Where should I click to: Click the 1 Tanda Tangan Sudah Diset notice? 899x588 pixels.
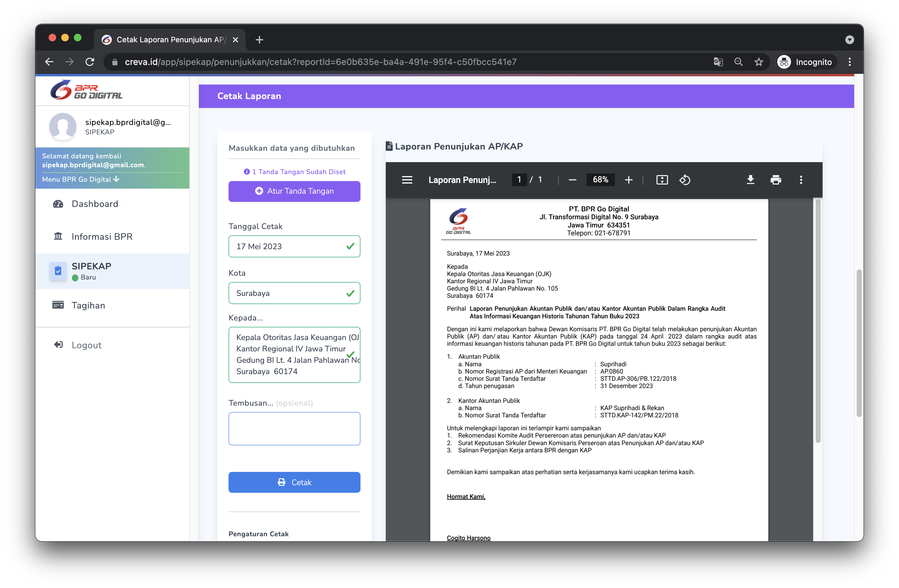tap(294, 172)
